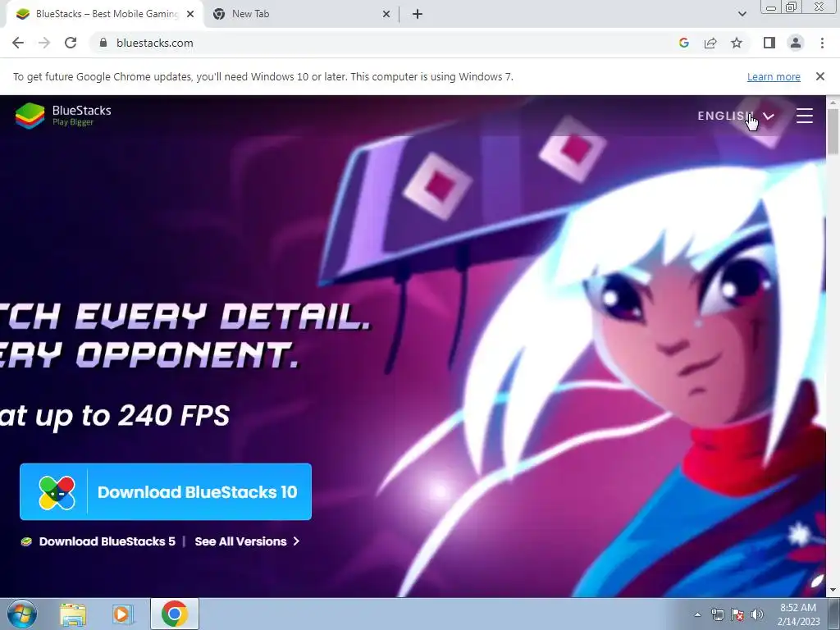Viewport: 840px width, 630px height.
Task: Click the scrollbar up arrow
Action: coord(833,102)
